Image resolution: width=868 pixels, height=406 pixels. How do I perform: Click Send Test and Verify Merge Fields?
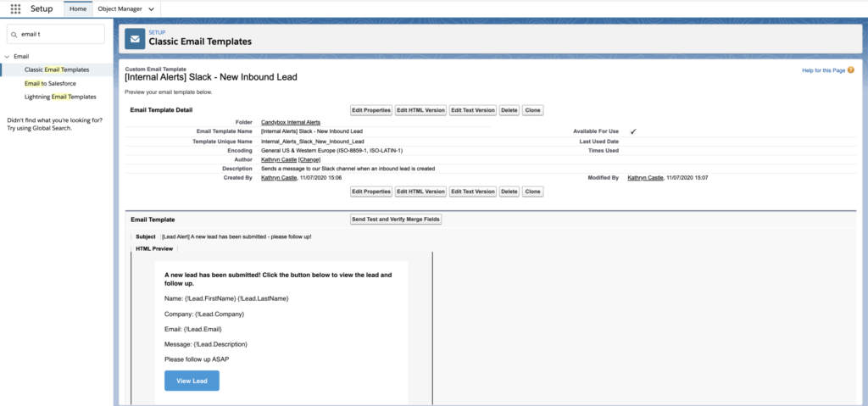(397, 220)
